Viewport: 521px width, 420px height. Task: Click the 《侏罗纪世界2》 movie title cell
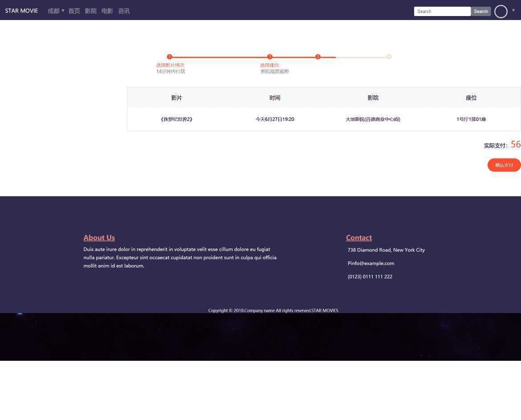[176, 119]
